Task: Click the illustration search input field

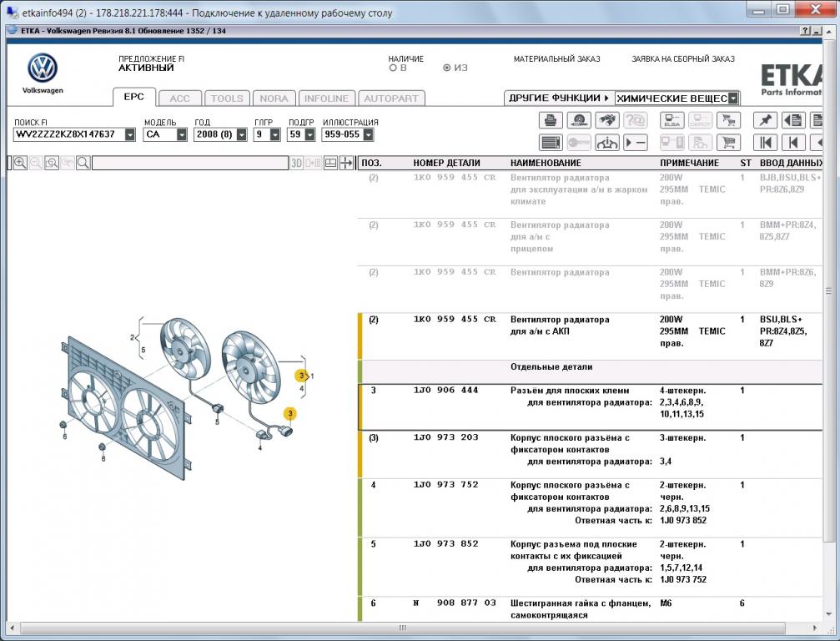Action: [x=190, y=163]
